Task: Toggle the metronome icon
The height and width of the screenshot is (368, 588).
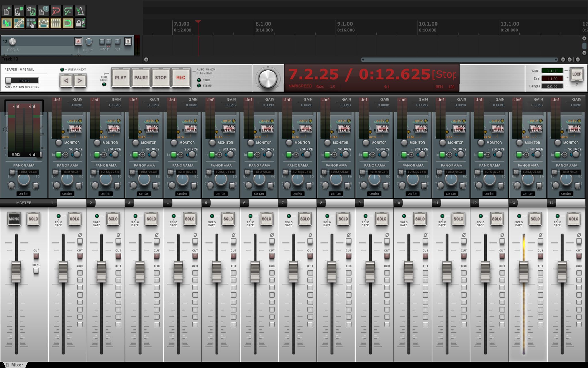Action: [80, 11]
